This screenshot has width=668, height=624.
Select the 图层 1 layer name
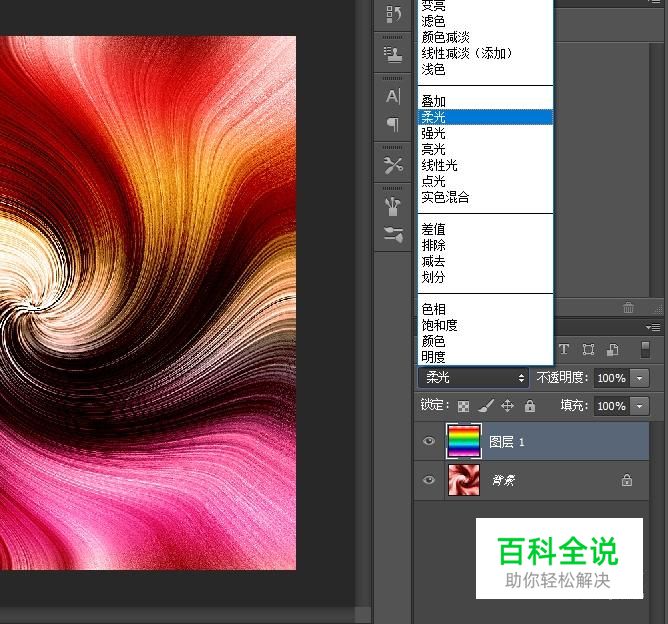pyautogui.click(x=506, y=442)
